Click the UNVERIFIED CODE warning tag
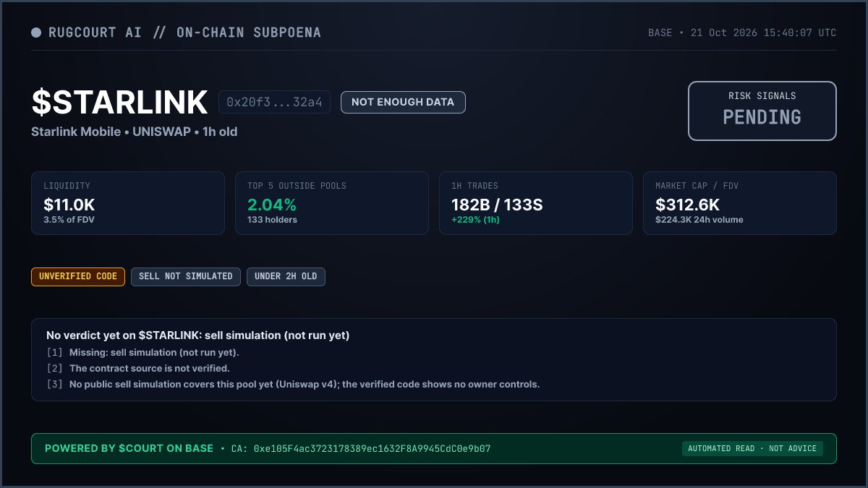This screenshot has width=868, height=488. coord(78,276)
